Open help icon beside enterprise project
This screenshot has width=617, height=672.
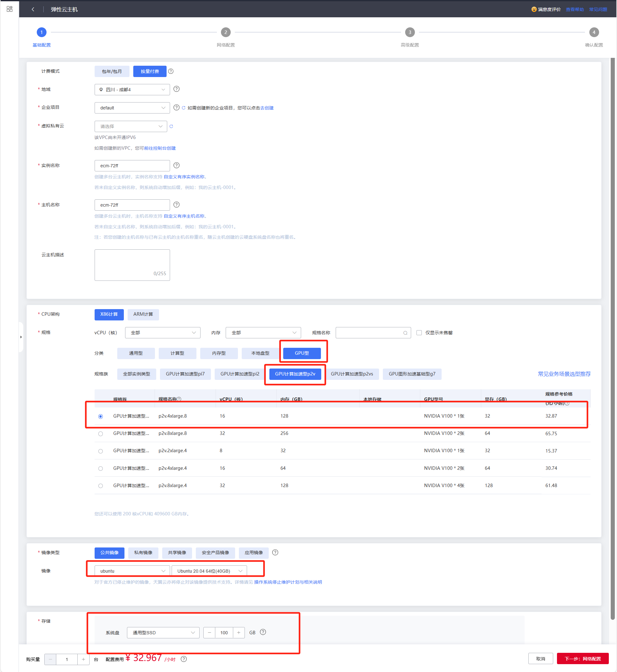(177, 108)
